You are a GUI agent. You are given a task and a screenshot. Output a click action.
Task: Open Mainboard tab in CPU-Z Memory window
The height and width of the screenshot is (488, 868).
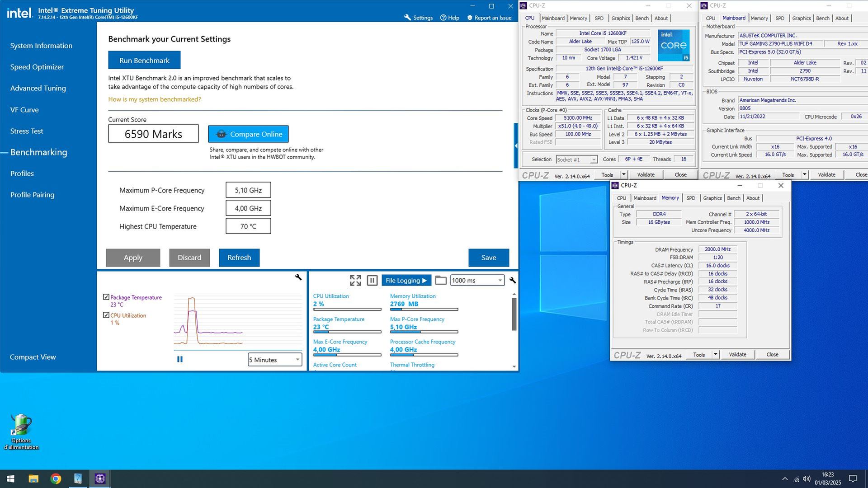(645, 198)
